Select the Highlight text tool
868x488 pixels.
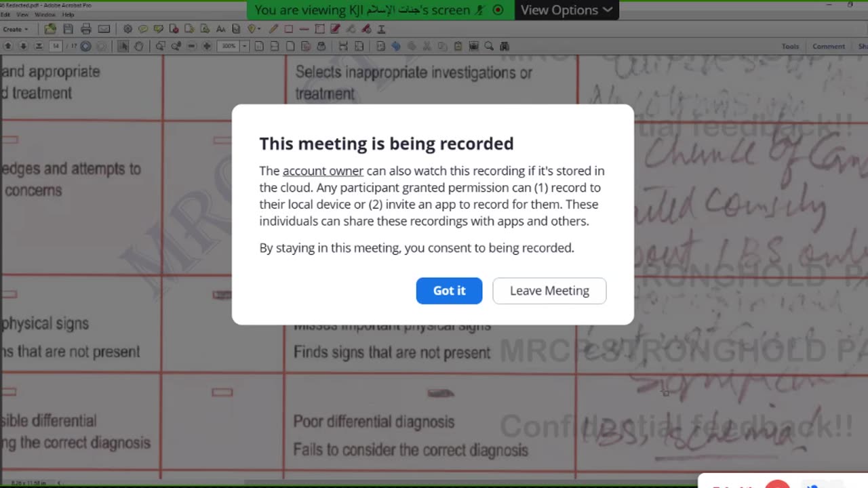(158, 29)
